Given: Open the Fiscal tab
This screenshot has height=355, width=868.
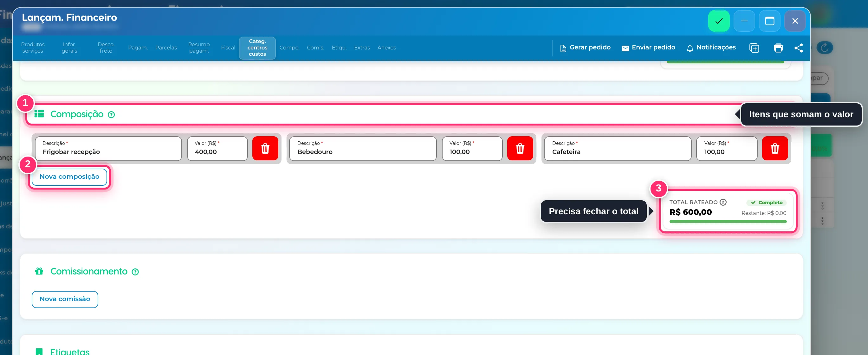Looking at the screenshot, I should (x=228, y=48).
